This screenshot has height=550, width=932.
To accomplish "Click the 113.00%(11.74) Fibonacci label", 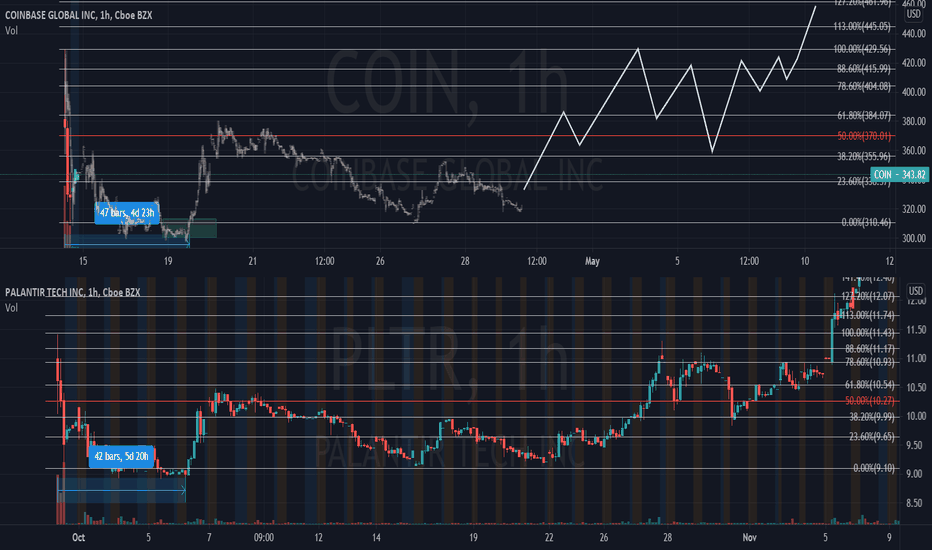I will [868, 315].
